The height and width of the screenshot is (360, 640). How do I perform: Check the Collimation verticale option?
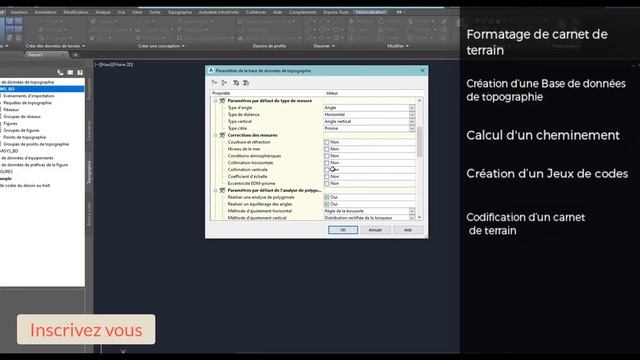[327, 170]
